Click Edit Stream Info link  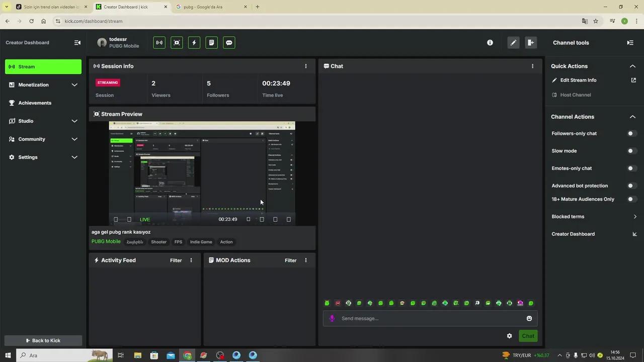click(x=578, y=80)
